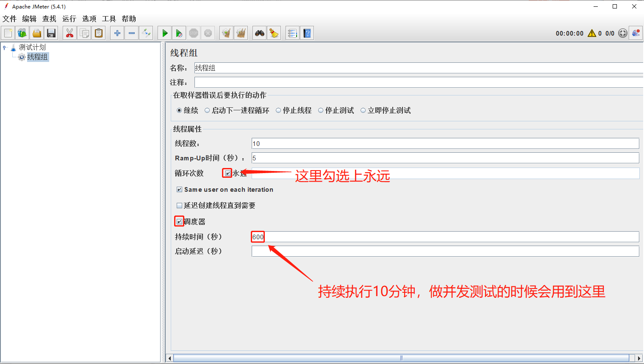Uncheck Same user on each iteration
Screen dimensions: 644x364
tap(179, 190)
